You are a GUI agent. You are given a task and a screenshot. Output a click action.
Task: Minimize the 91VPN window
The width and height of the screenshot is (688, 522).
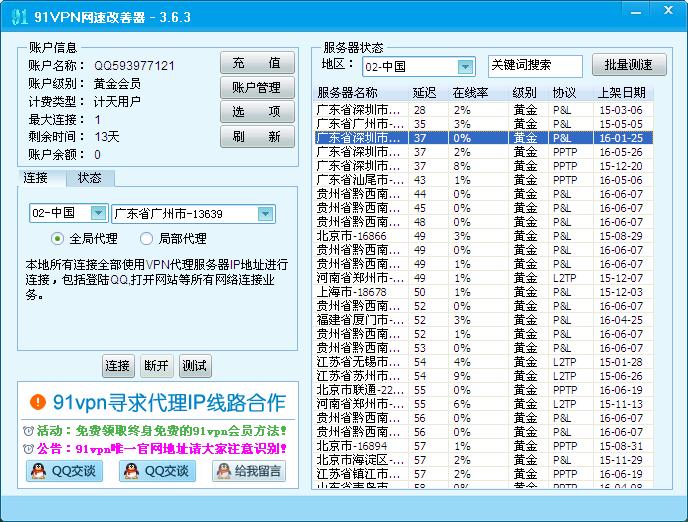(x=636, y=11)
